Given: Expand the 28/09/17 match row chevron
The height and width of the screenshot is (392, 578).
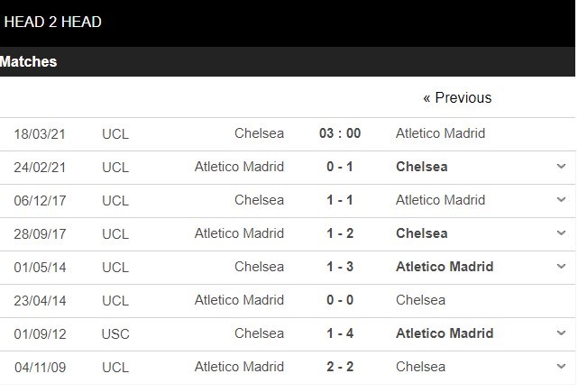Looking at the screenshot, I should (561, 233).
